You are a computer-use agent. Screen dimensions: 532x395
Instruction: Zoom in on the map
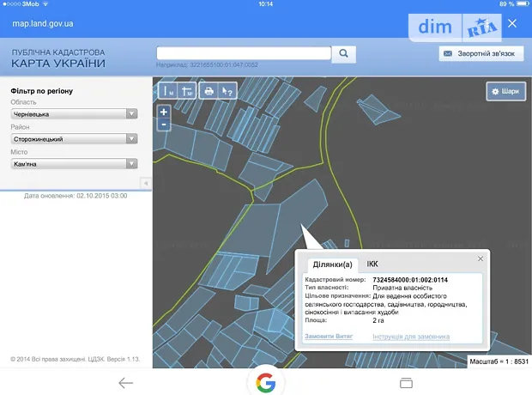pyautogui.click(x=164, y=112)
